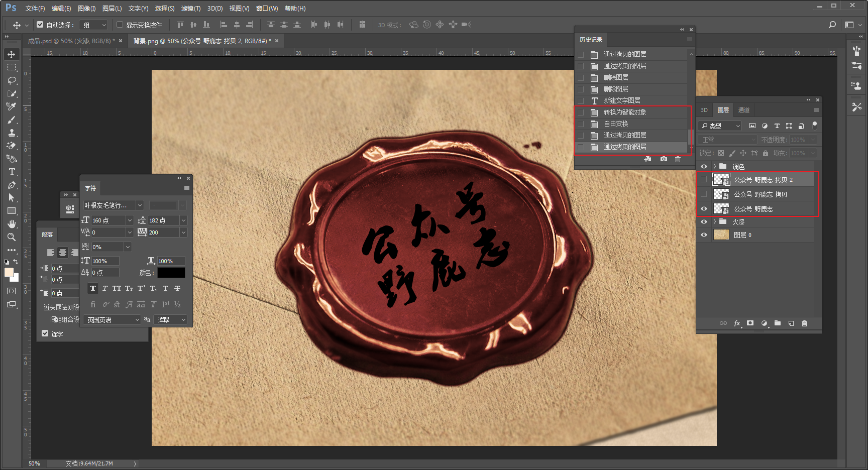Select the Pen tool
This screenshot has width=868, height=470.
12,185
